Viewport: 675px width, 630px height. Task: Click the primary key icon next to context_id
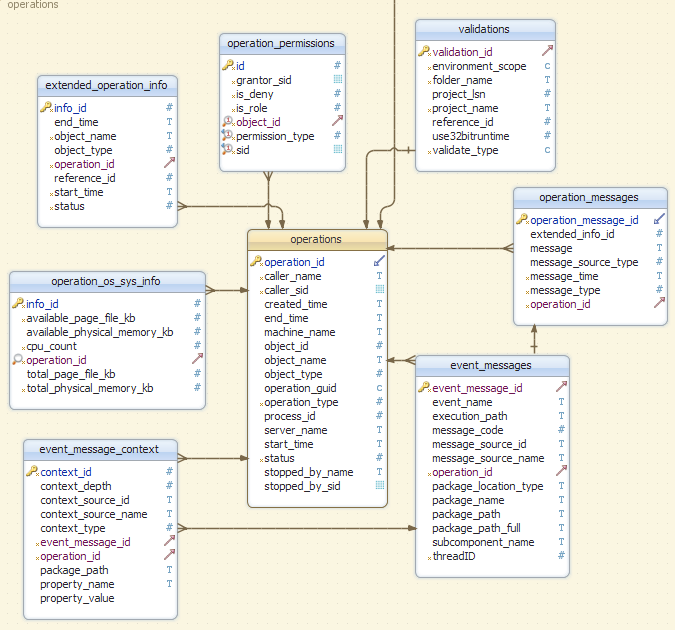(x=32, y=472)
